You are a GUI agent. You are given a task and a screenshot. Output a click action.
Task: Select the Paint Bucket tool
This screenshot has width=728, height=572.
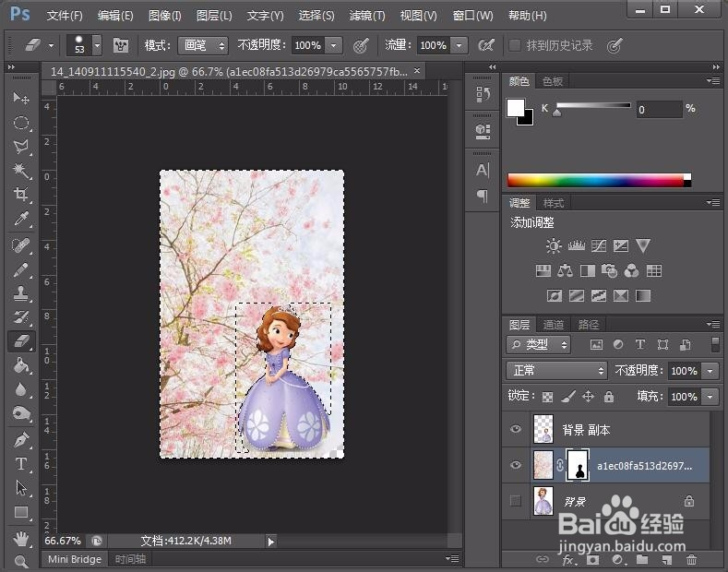pos(21,366)
